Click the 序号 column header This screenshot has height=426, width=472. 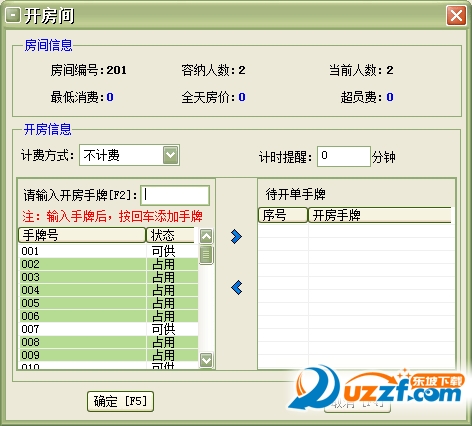pyautogui.click(x=283, y=215)
